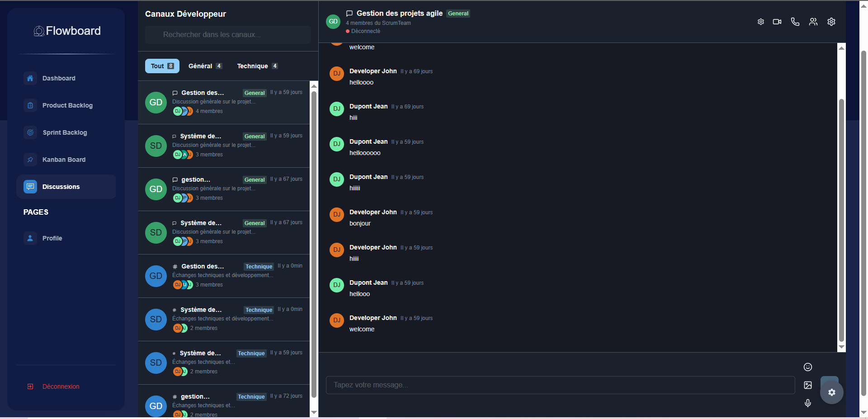Viewport: 868px width, 419px height.
Task: Focus the 'Tapez votre message' input
Action: [x=560, y=385]
